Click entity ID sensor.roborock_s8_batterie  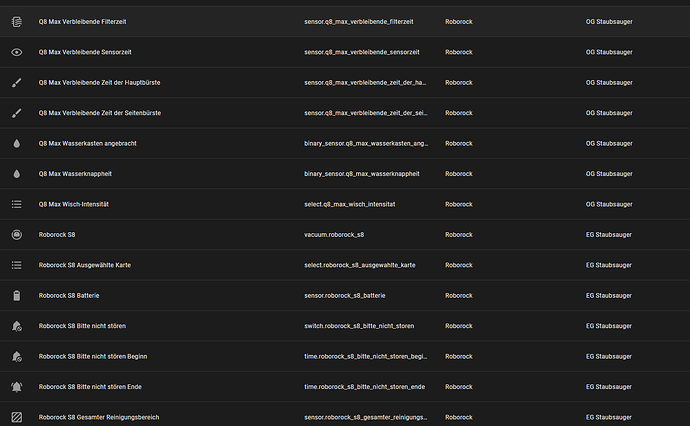[x=345, y=296]
